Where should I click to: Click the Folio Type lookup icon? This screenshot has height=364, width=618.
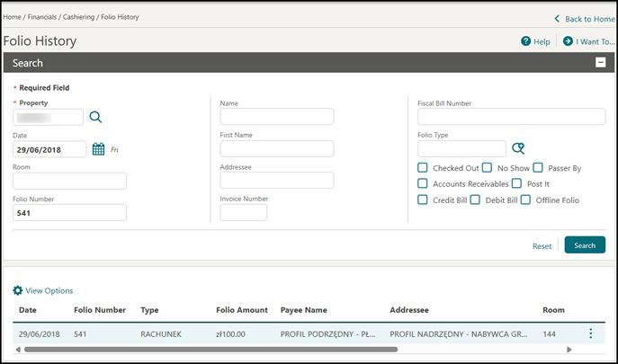pyautogui.click(x=518, y=148)
